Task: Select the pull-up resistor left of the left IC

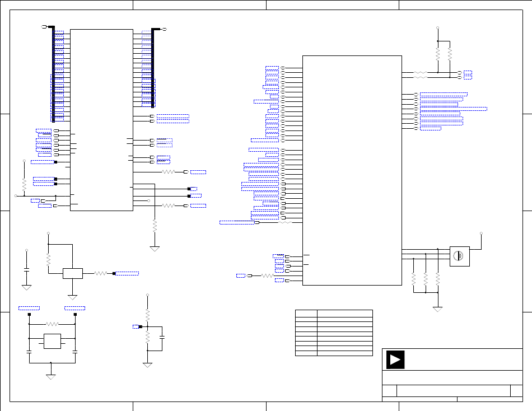Action: (x=25, y=185)
